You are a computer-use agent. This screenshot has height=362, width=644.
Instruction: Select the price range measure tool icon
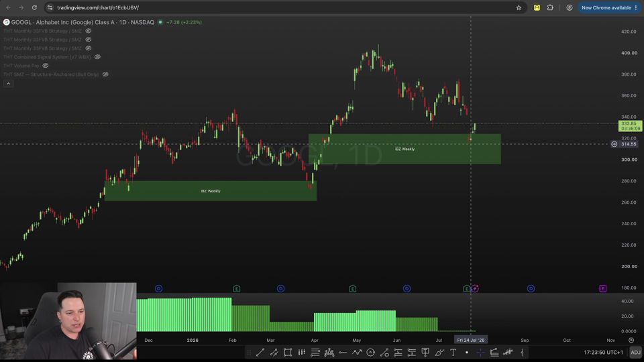(384, 352)
